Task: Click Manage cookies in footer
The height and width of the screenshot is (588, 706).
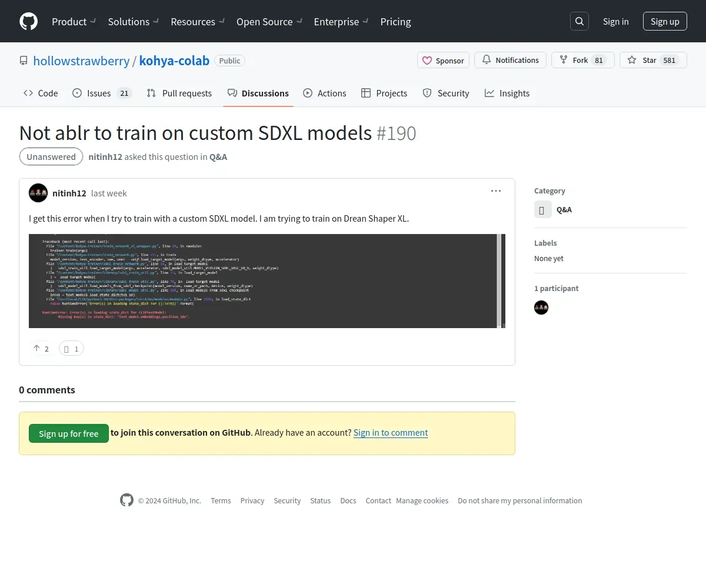Action: click(x=422, y=500)
